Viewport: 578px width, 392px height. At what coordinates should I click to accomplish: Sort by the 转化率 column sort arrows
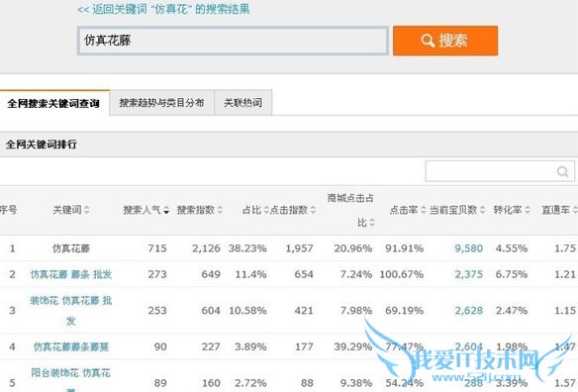[x=528, y=210]
